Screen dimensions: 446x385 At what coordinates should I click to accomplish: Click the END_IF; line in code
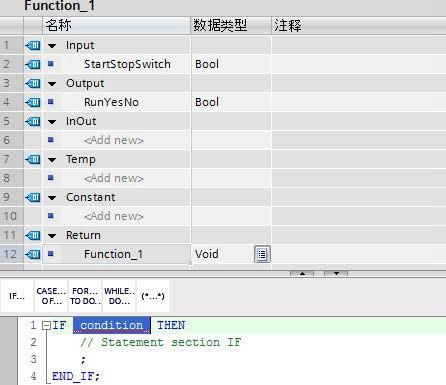pyautogui.click(x=76, y=376)
